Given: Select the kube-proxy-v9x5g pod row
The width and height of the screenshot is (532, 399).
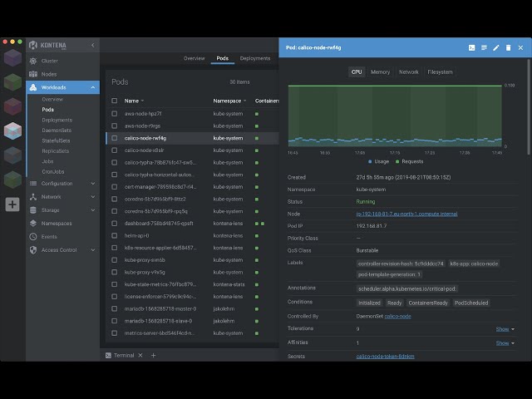Looking at the screenshot, I should pos(192,272).
